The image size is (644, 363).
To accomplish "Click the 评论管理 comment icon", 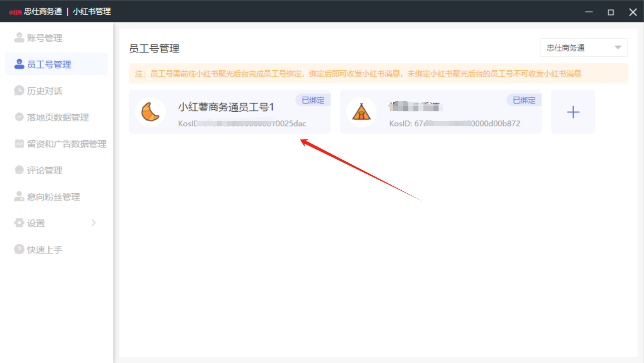I will click(x=19, y=170).
